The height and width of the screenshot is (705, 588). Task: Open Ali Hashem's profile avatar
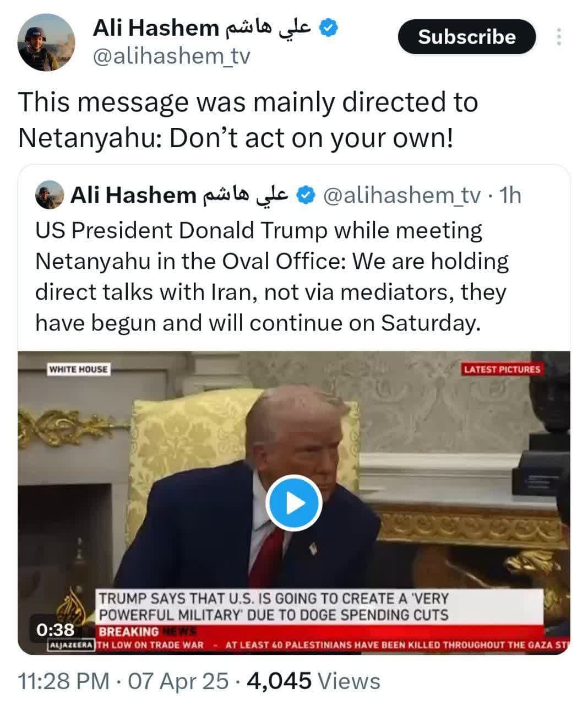tap(46, 43)
